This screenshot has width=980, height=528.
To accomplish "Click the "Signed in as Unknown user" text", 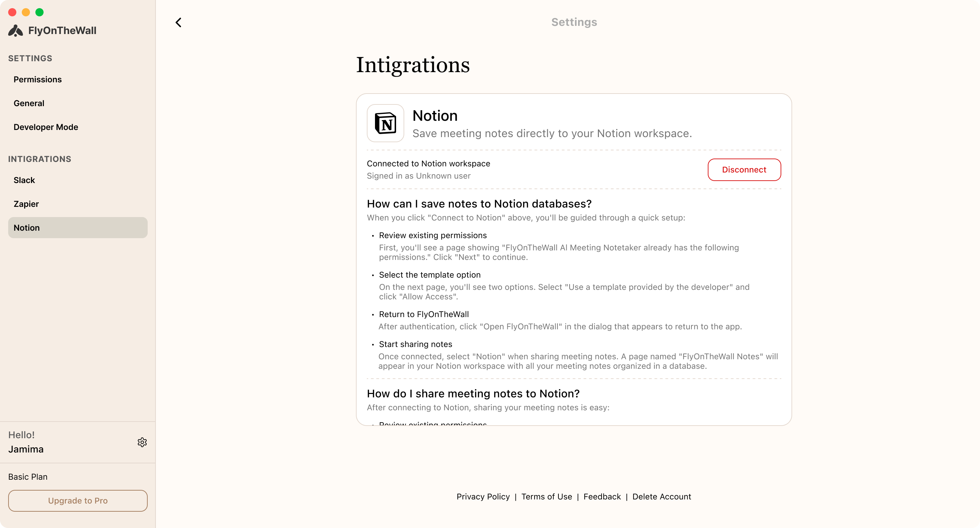I will pyautogui.click(x=419, y=176).
